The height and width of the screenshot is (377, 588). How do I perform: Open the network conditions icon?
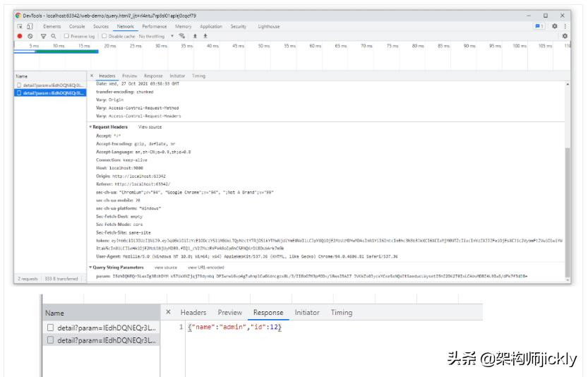pyautogui.click(x=182, y=36)
